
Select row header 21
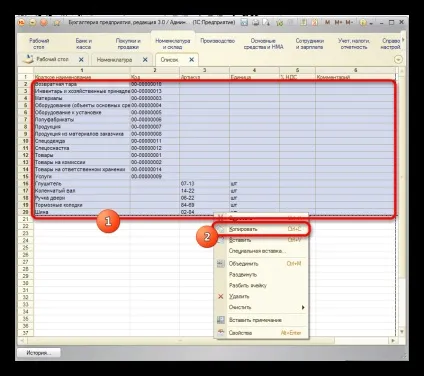[26, 219]
